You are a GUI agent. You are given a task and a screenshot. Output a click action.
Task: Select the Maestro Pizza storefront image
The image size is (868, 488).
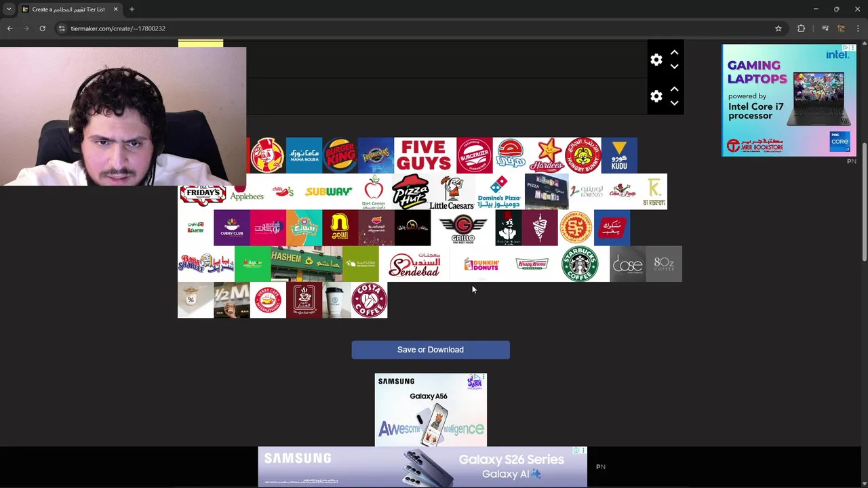[547, 191]
